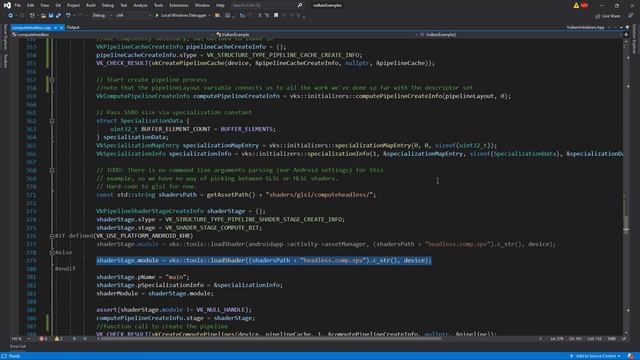Click the highlighted shaderStage.module loadShader line
The width and height of the screenshot is (640, 360).
264,260
